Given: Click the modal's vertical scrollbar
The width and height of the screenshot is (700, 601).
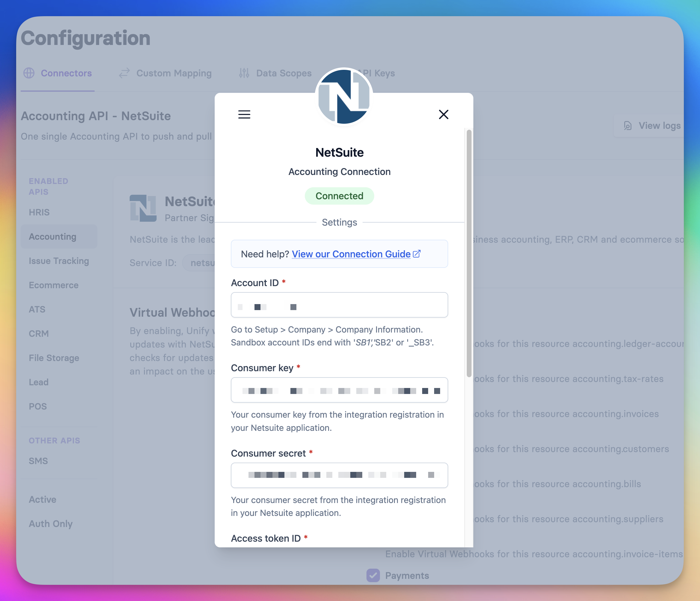Looking at the screenshot, I should tap(469, 253).
